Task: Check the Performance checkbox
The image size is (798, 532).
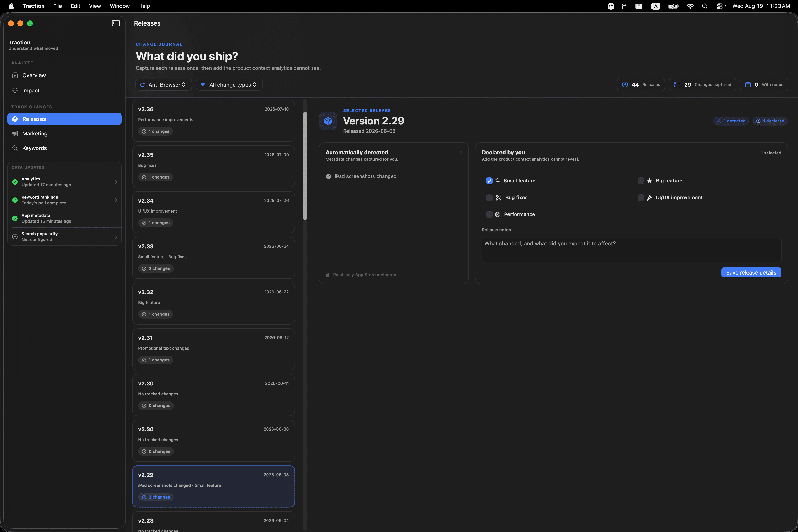Action: click(x=489, y=214)
